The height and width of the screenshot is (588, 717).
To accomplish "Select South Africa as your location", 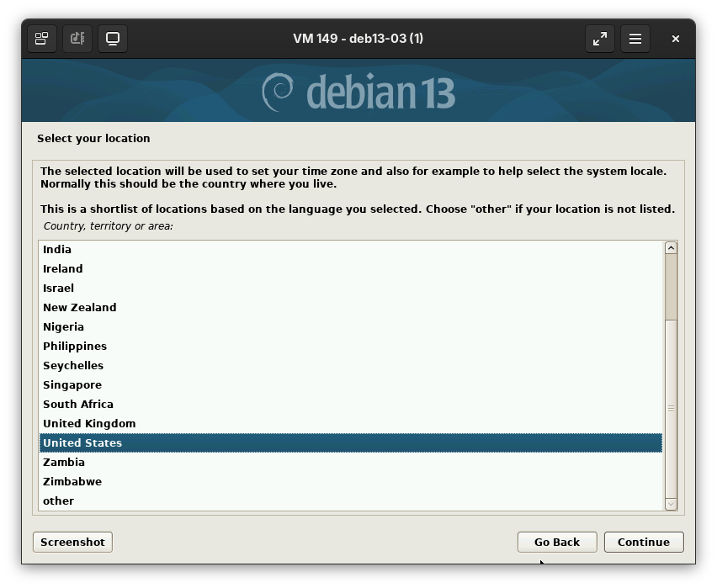I will pyautogui.click(x=78, y=404).
